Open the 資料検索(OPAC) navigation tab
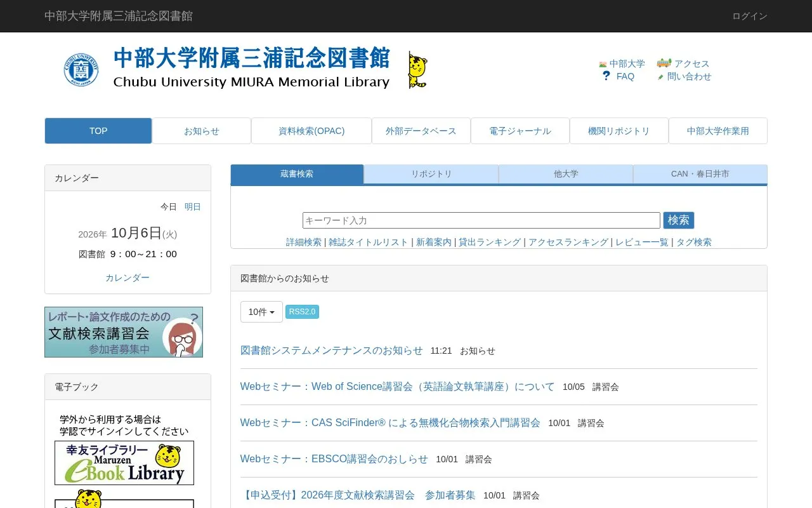The image size is (812, 508). coord(311,131)
